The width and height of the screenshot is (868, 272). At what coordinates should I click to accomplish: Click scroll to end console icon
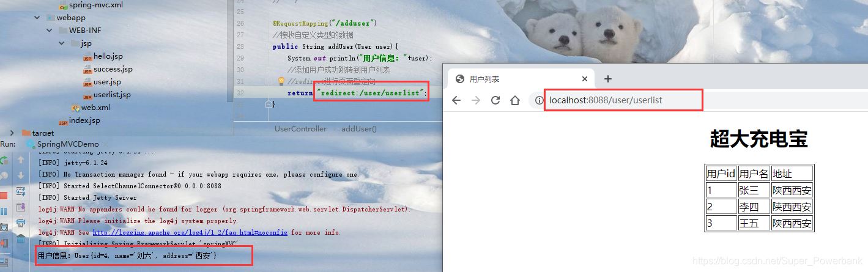[20, 207]
